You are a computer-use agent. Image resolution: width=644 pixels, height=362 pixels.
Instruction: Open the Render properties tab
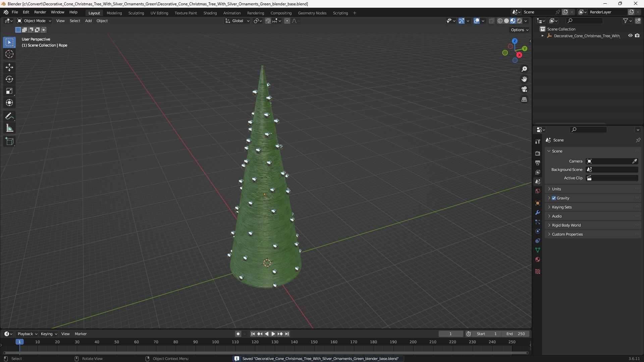[x=538, y=153]
